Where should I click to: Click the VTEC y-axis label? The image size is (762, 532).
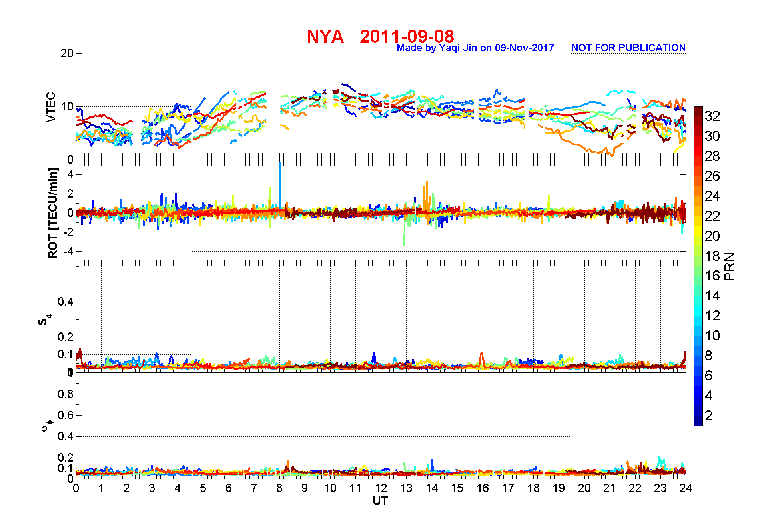(x=51, y=107)
